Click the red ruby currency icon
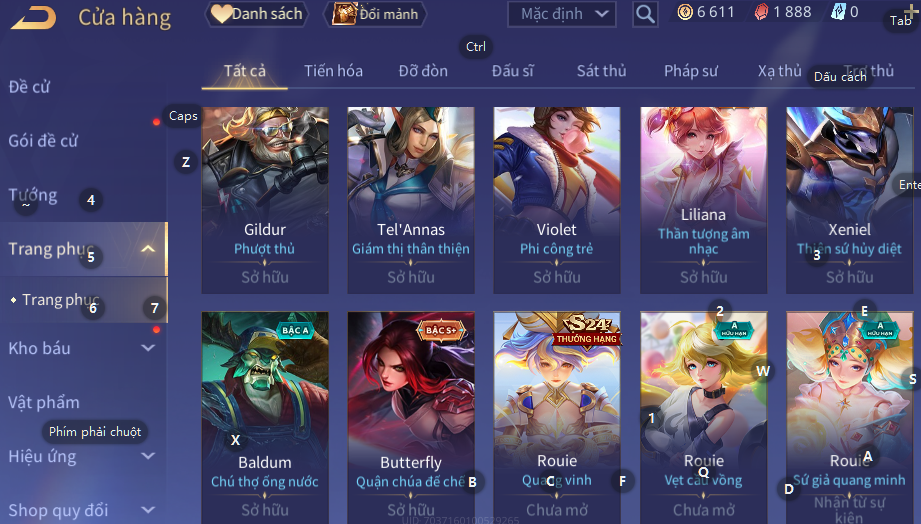 click(x=761, y=12)
